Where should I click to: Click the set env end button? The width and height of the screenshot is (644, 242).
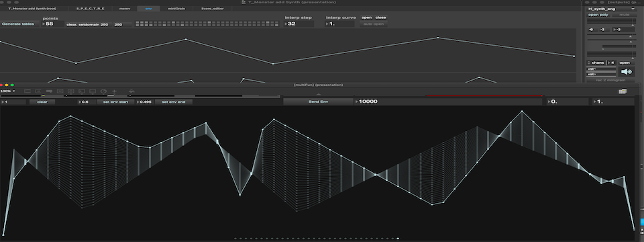173,102
